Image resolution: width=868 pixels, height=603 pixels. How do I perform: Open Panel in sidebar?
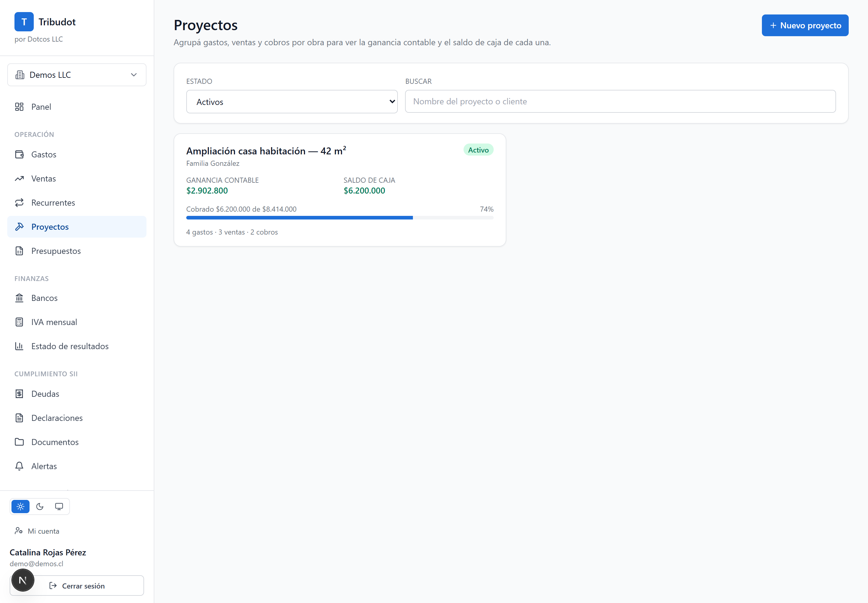tap(77, 107)
